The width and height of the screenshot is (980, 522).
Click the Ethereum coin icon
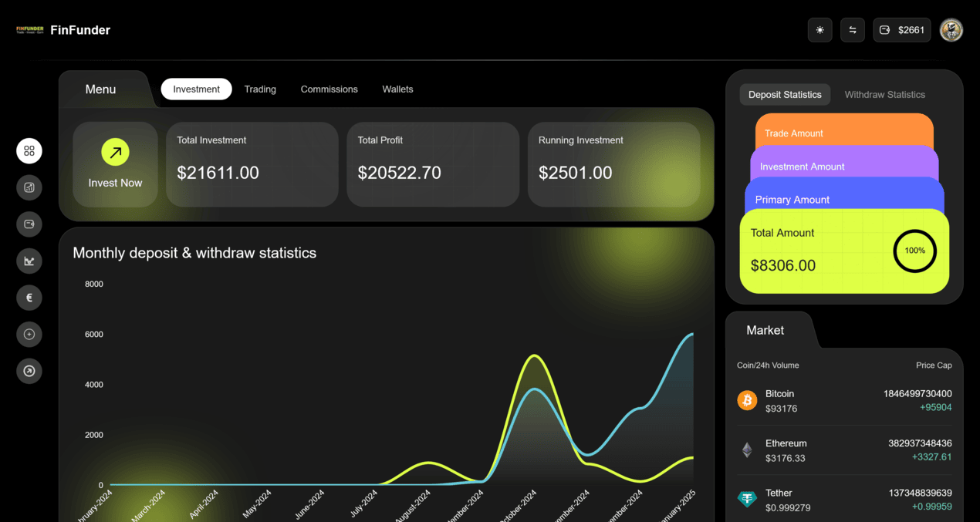point(747,450)
